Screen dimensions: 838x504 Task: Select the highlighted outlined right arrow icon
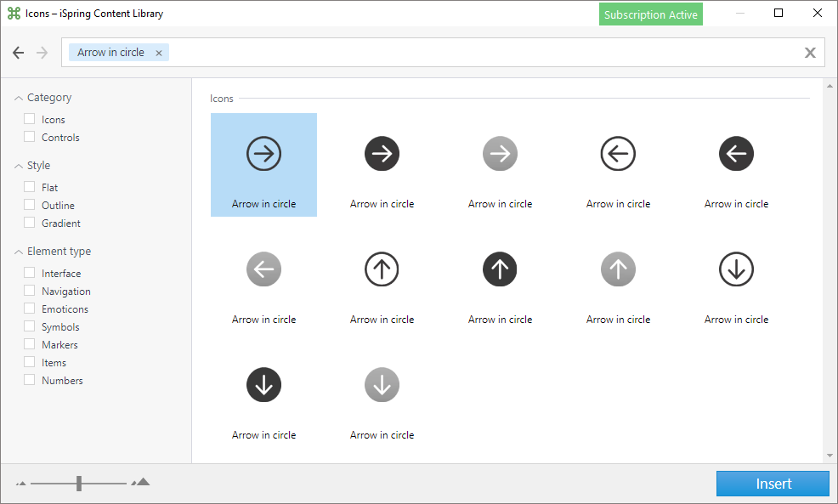pyautogui.click(x=263, y=154)
